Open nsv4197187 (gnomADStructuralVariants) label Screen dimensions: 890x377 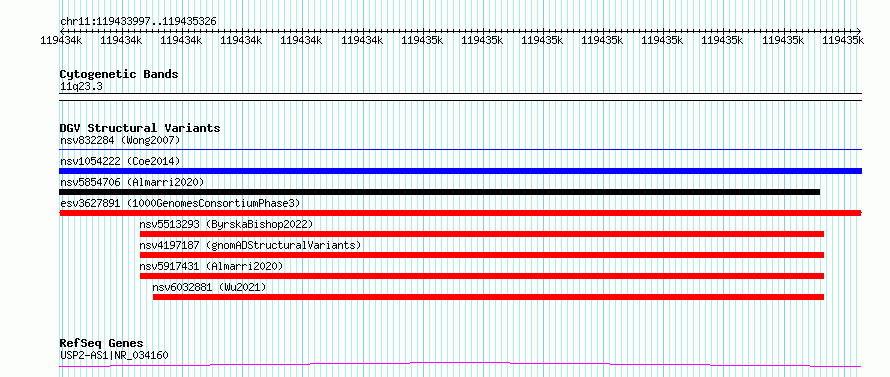[x=250, y=245]
